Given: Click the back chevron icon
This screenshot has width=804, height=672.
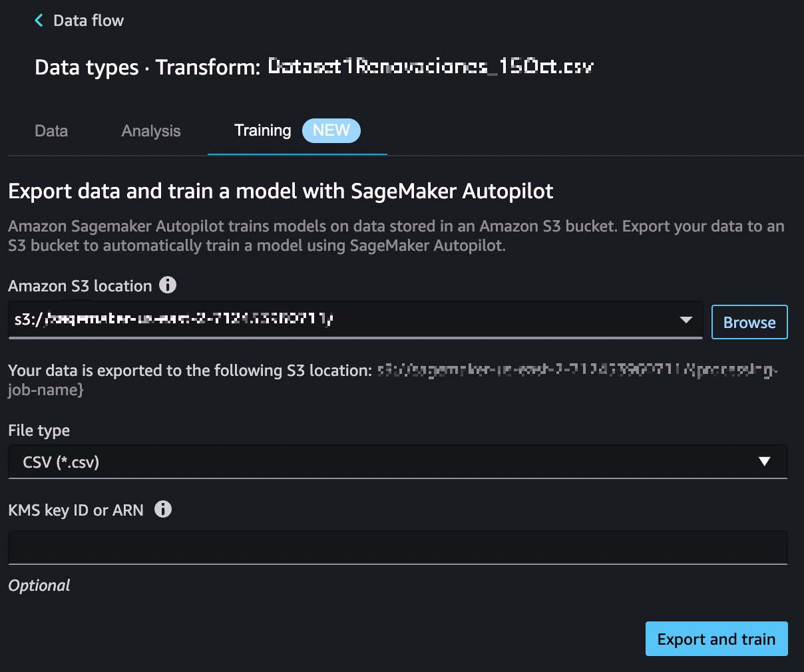Looking at the screenshot, I should (x=39, y=21).
